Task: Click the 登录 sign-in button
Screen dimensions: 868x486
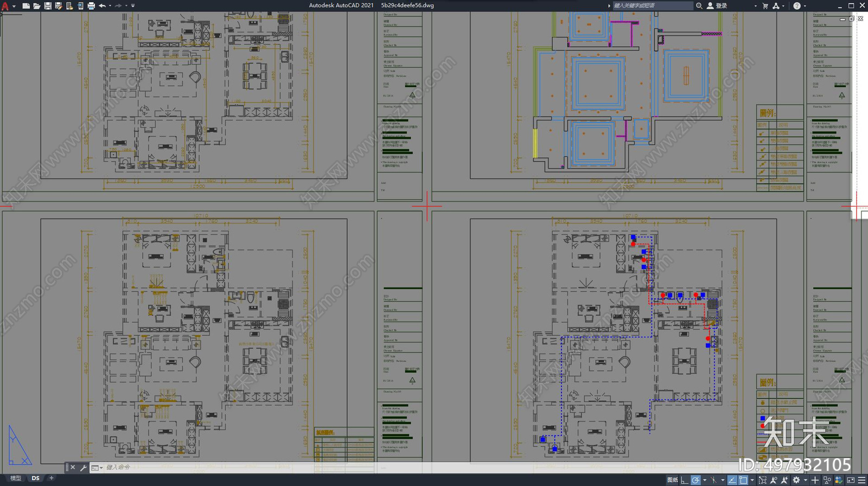Action: pos(717,5)
